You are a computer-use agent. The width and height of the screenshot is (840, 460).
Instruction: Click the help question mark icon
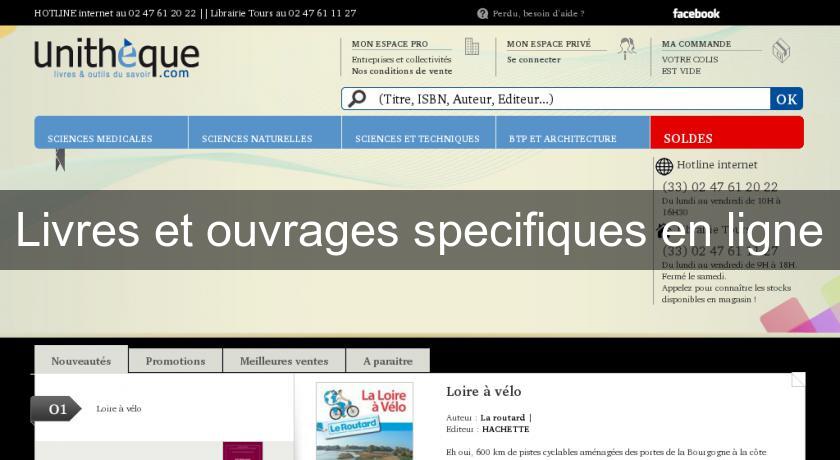482,13
